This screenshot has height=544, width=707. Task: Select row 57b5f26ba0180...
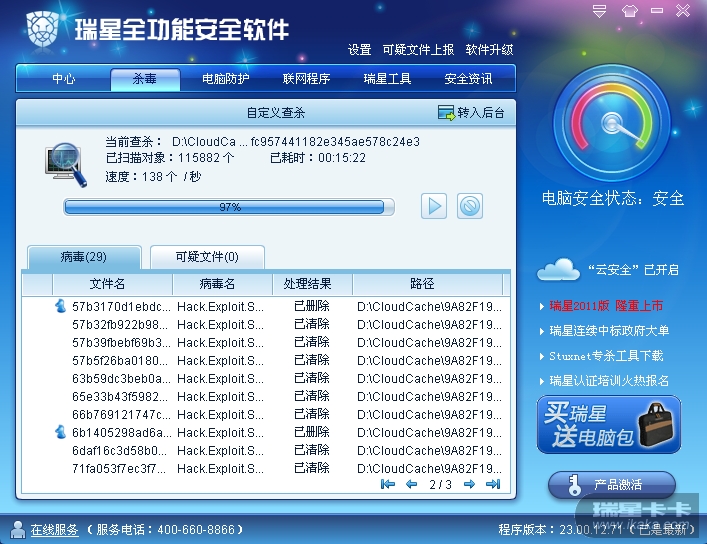click(x=266, y=360)
